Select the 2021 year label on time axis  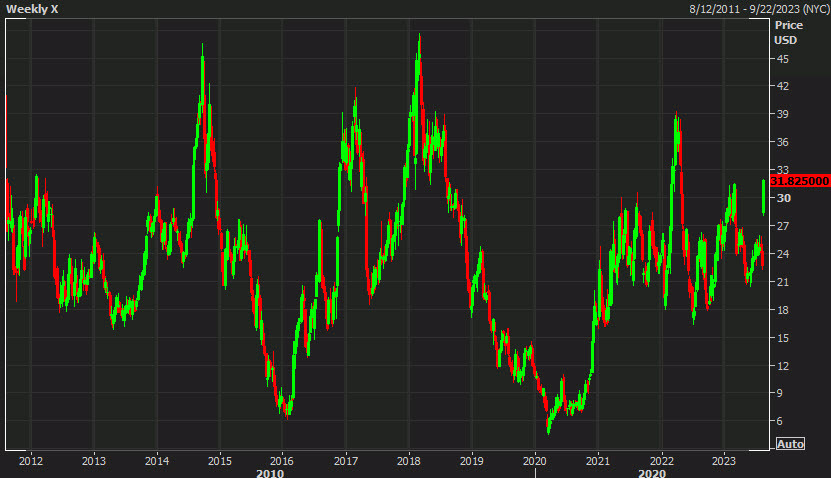click(598, 461)
